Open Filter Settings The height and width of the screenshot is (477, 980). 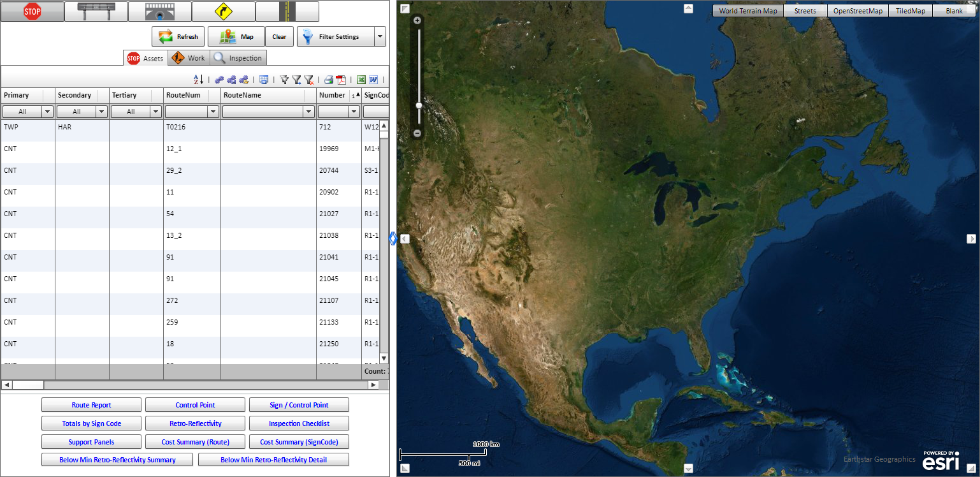tap(336, 36)
